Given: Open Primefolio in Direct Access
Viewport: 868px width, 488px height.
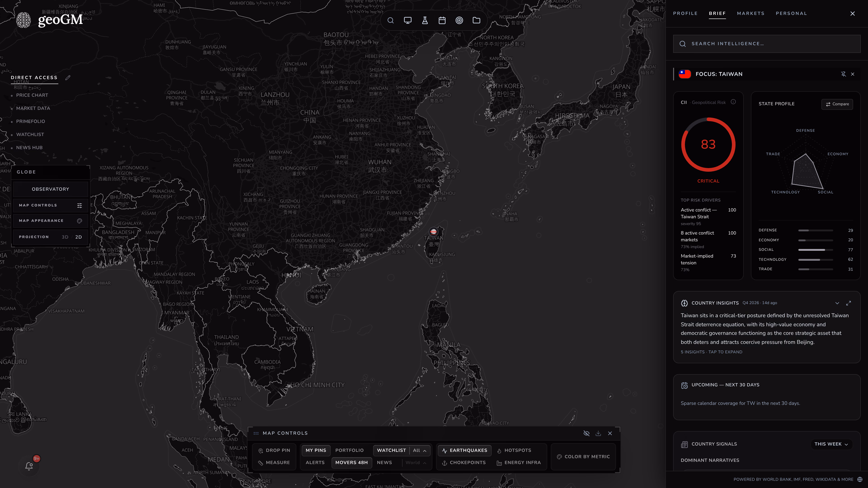Looking at the screenshot, I should (30, 122).
